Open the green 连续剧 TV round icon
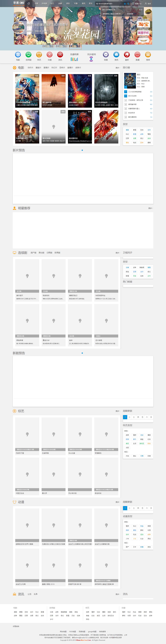Image resolution: width=166 pixels, height=644 pixels. 28,55
